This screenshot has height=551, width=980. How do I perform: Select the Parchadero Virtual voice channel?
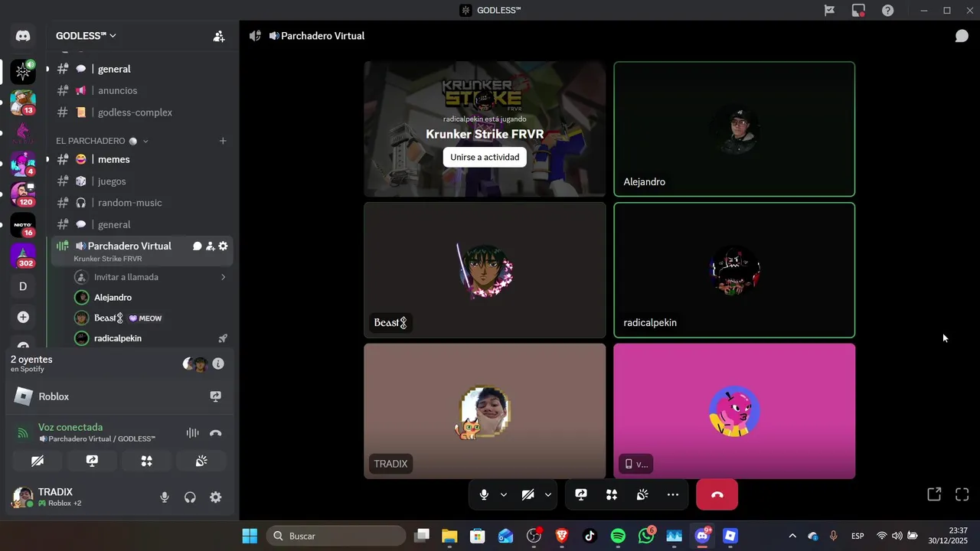click(142, 251)
